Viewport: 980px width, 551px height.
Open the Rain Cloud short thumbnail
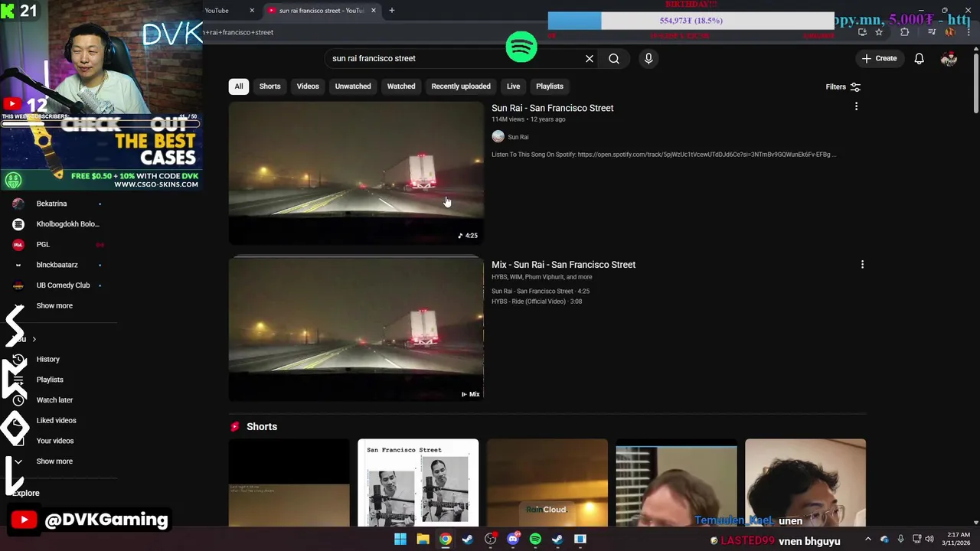pyautogui.click(x=547, y=483)
